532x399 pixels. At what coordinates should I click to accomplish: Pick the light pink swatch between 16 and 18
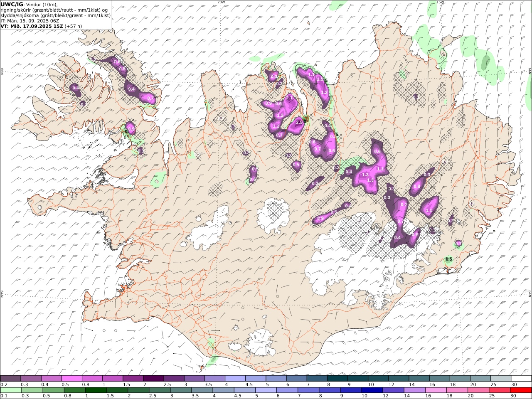pos(436,390)
